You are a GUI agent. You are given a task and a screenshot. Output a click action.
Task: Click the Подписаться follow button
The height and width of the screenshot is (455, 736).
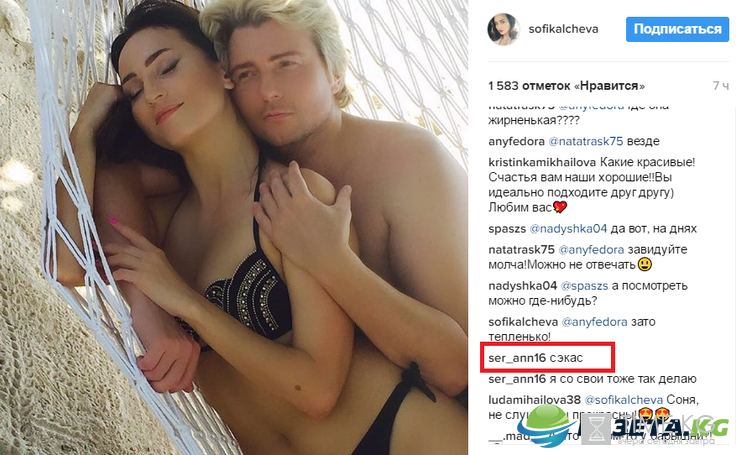(x=677, y=29)
